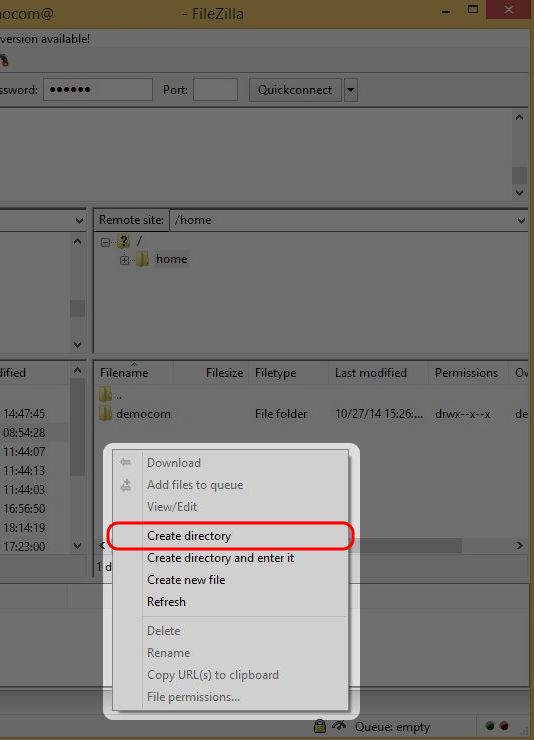Click the home folder icon in tree

(142, 259)
